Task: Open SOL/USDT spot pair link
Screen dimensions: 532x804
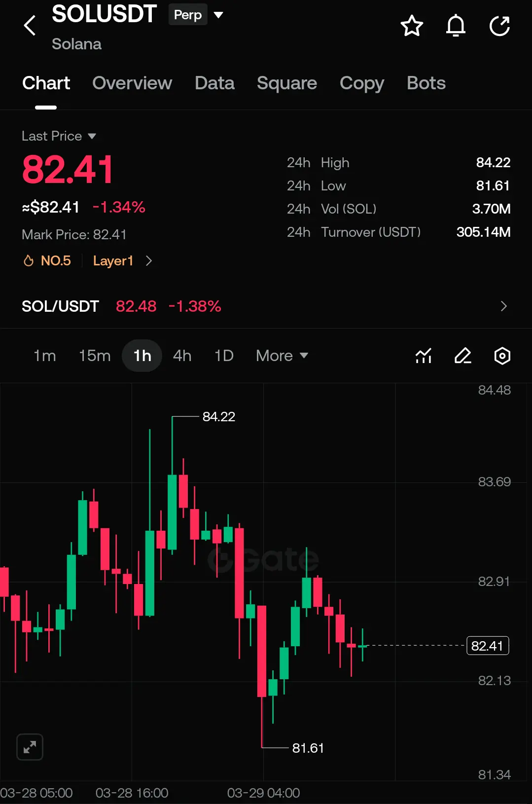Action: [60, 306]
